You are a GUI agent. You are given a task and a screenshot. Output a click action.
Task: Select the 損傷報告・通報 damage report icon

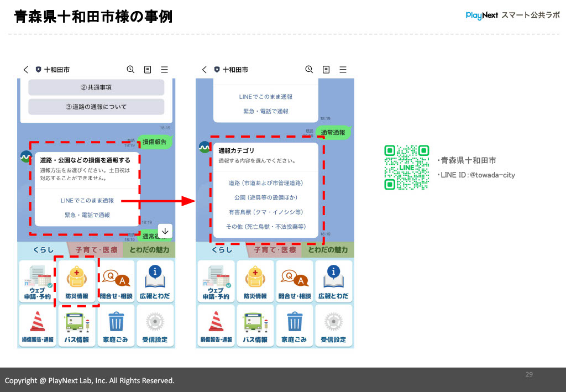coord(38,326)
